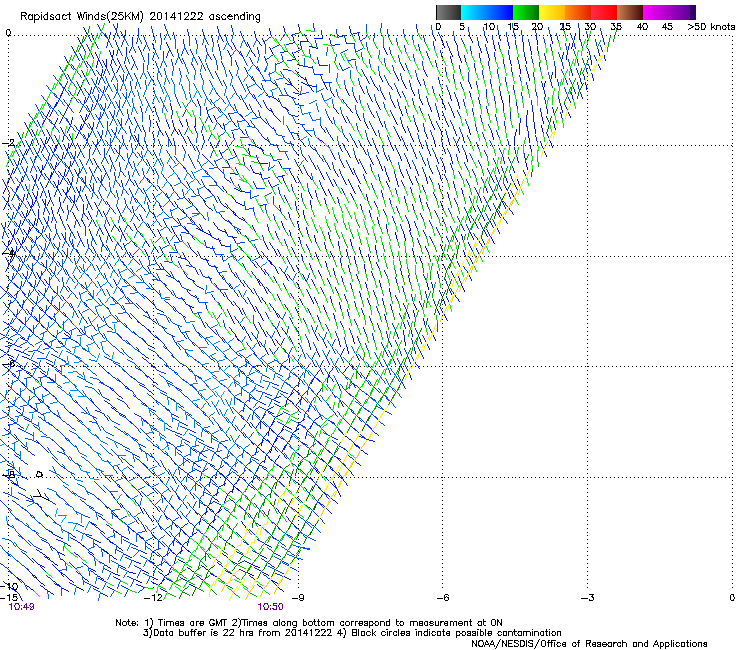Click the '0' longitude label at bottom right

[x=732, y=598]
